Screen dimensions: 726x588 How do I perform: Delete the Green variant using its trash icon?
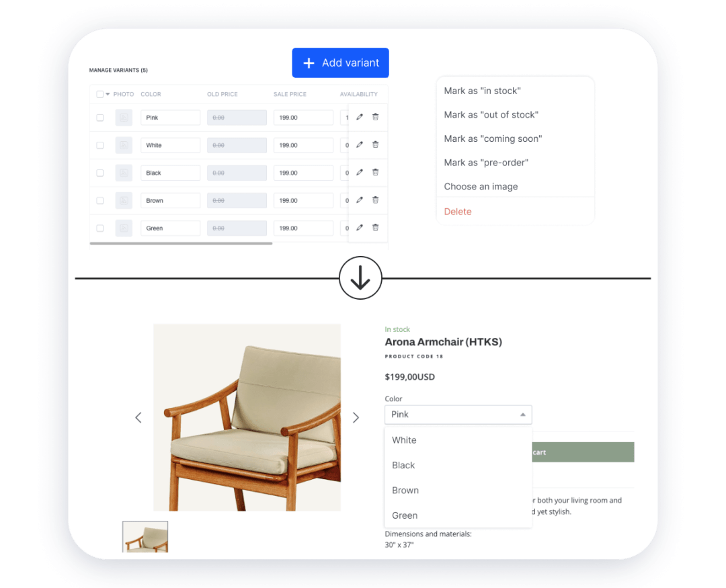[375, 228]
